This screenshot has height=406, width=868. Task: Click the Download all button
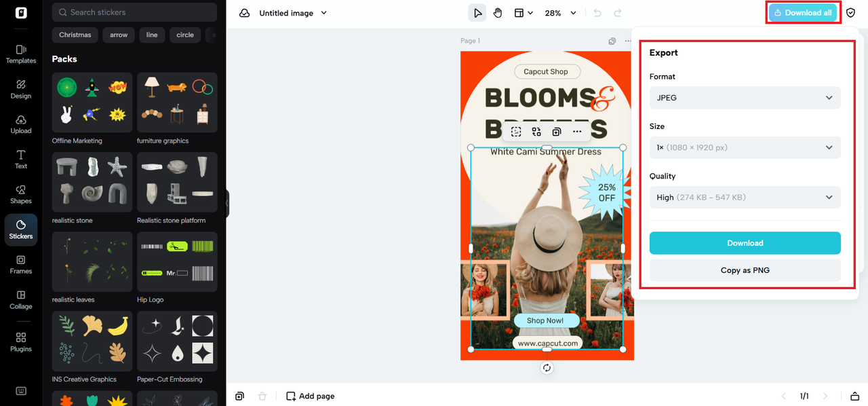(803, 12)
